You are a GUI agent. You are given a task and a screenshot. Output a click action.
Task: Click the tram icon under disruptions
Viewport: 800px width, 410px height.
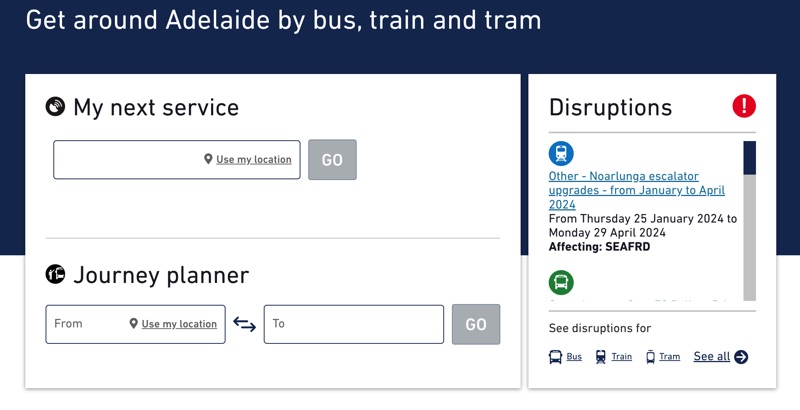(651, 357)
